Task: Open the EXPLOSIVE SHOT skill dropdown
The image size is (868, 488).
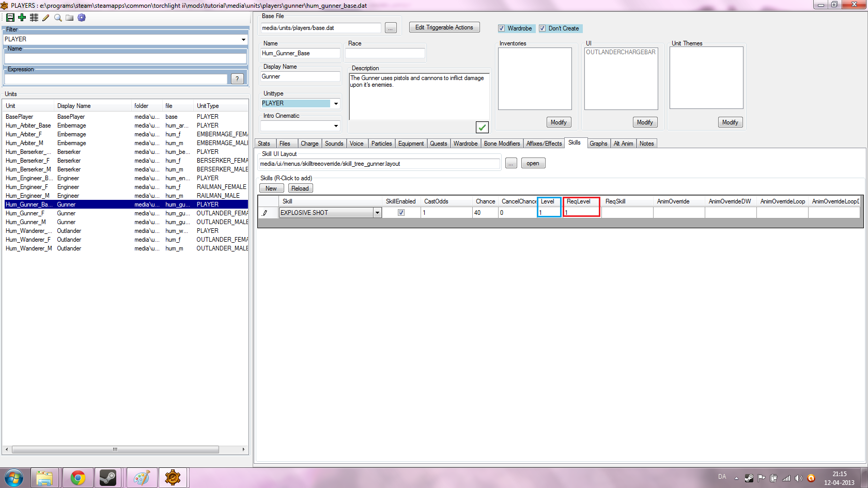Action: coord(377,213)
